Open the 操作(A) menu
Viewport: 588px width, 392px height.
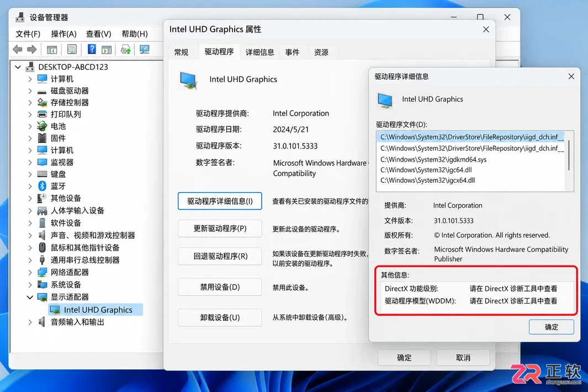(x=63, y=34)
